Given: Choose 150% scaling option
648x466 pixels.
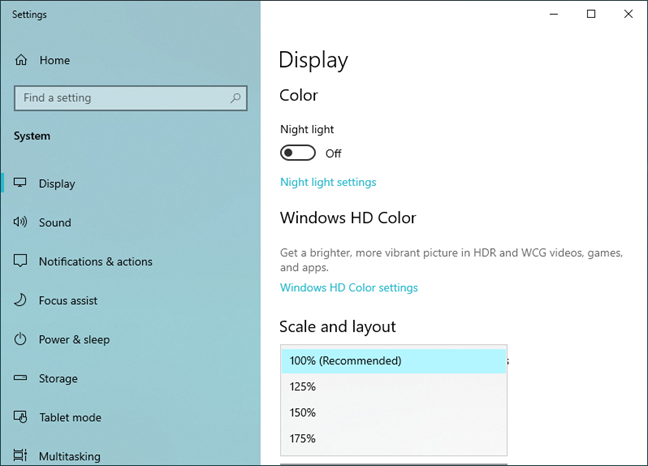Looking at the screenshot, I should coord(394,413).
